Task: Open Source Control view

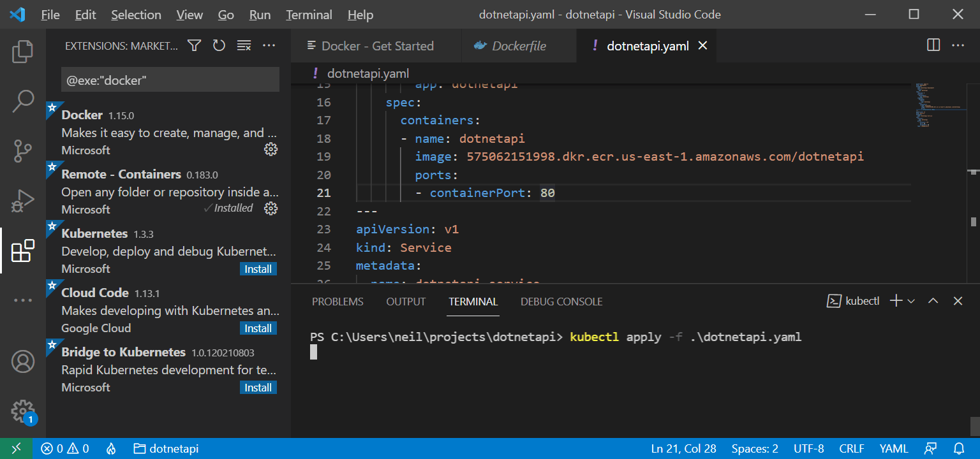Action: pos(23,151)
